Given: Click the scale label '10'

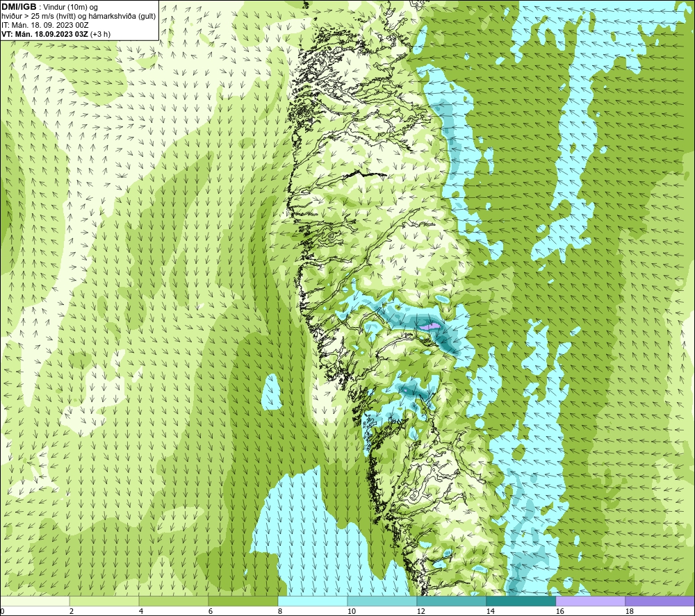Looking at the screenshot, I should tap(351, 612).
